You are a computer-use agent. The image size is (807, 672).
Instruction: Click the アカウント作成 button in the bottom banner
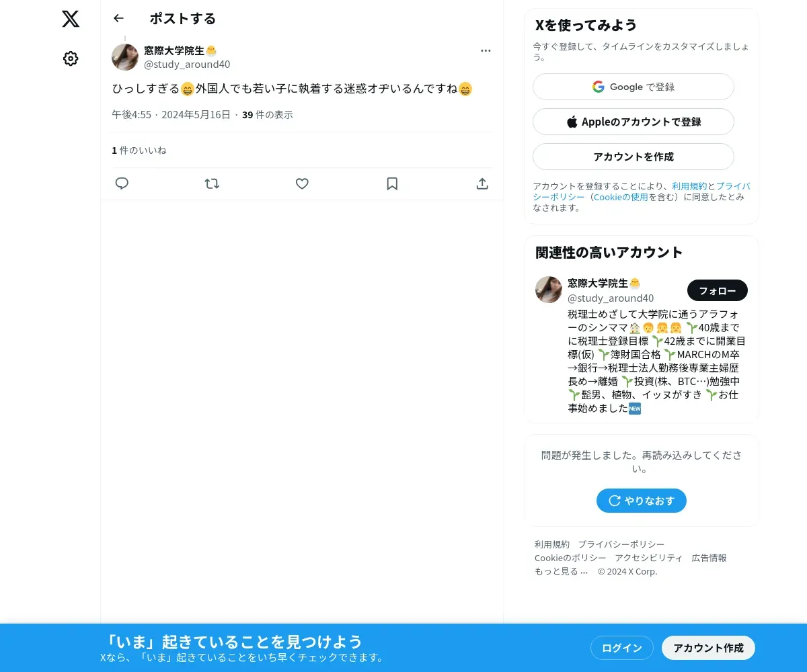[709, 648]
